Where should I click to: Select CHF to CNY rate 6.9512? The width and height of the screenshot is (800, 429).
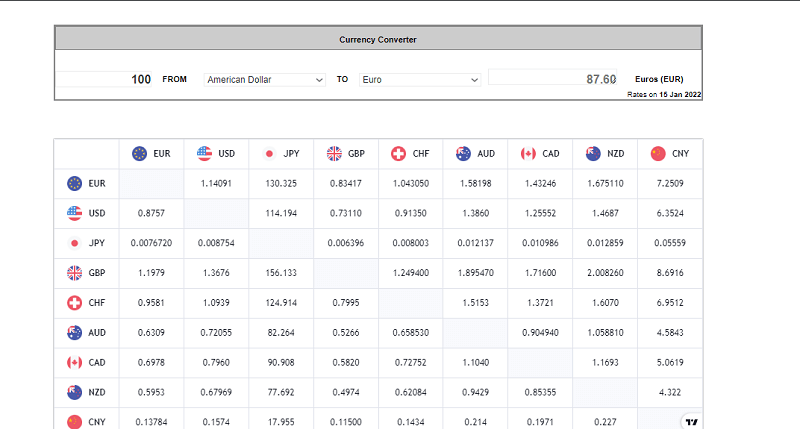pyautogui.click(x=670, y=302)
